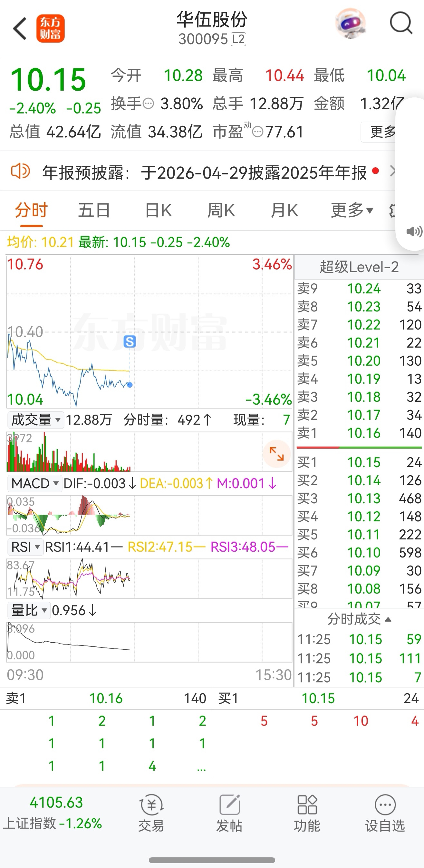Viewport: 424px width, 868px height.
Task: Tap the stock title 华伍股份
Action: [x=212, y=20]
